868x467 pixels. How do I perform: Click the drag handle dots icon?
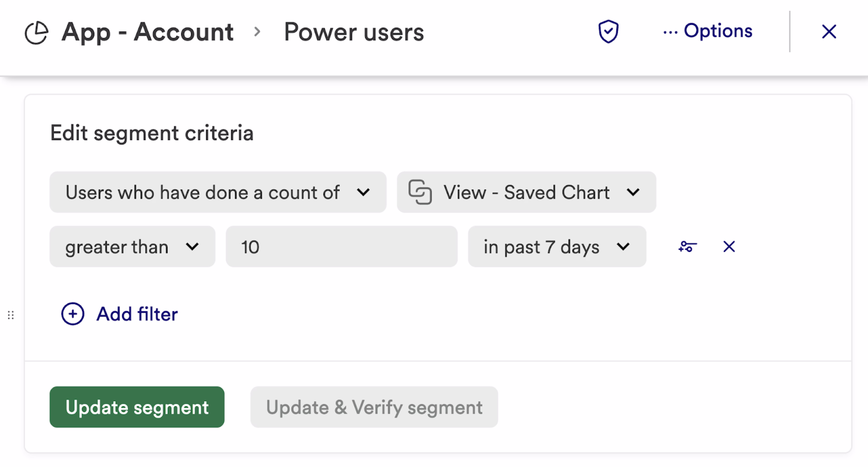pos(11,315)
